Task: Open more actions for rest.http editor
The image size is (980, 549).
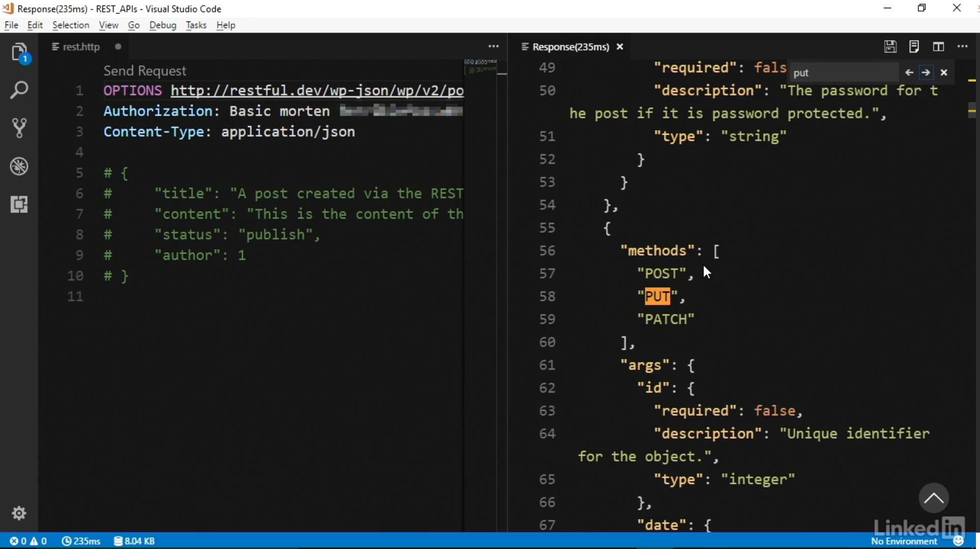Action: coord(494,46)
